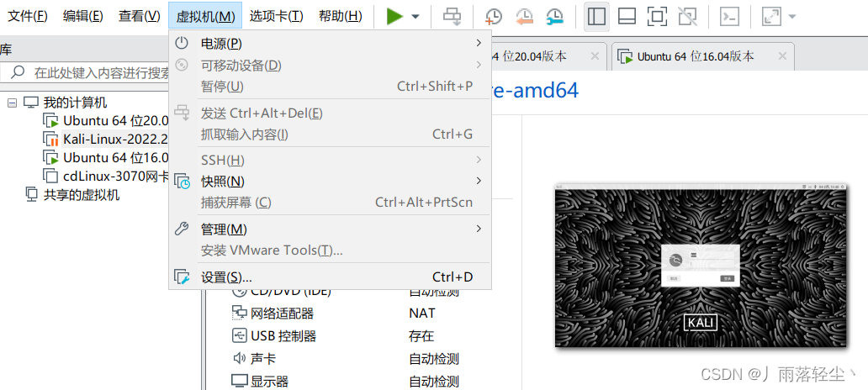Click the sound card speaker icon
This screenshot has width=868, height=390.
(239, 358)
